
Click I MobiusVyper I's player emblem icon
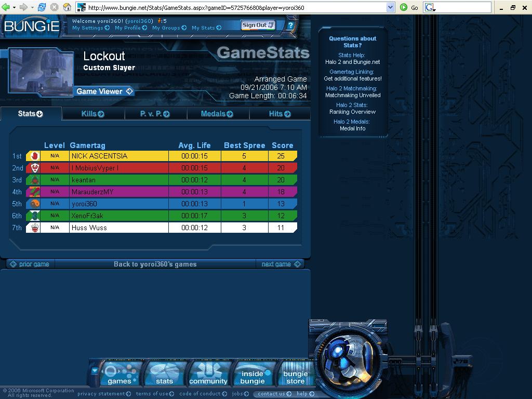pos(34,168)
